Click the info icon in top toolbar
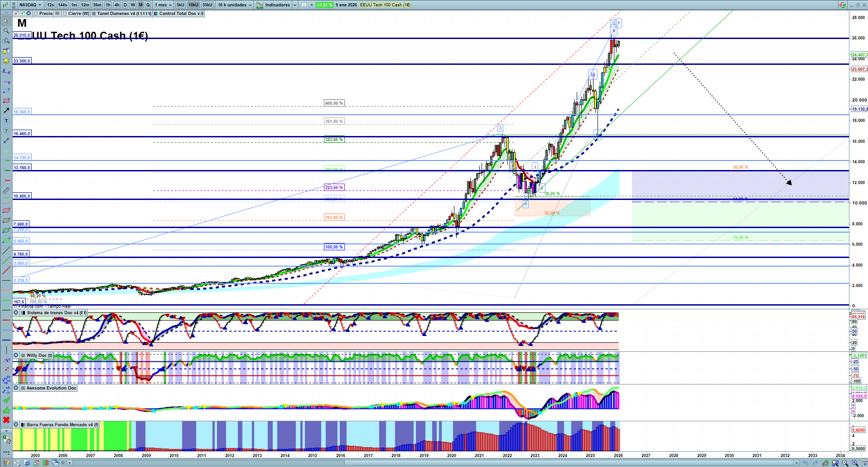 [304, 5]
